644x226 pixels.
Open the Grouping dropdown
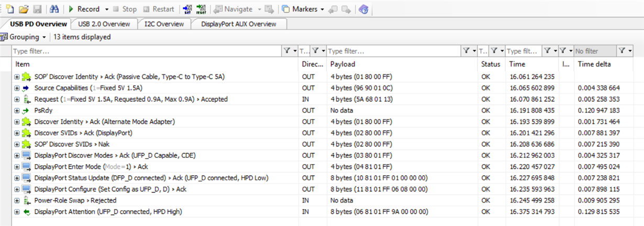[x=24, y=37]
